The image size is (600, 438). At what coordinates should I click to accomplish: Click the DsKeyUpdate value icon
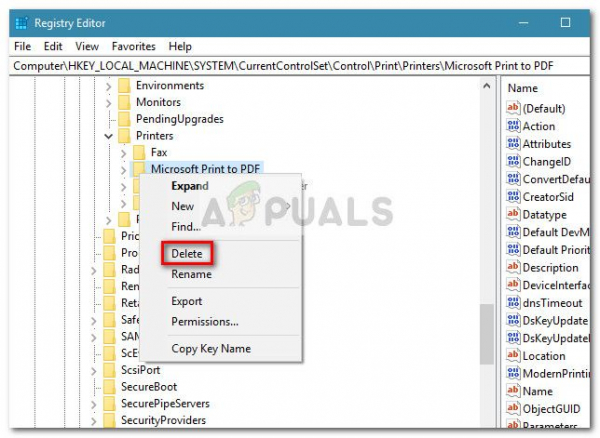[513, 320]
